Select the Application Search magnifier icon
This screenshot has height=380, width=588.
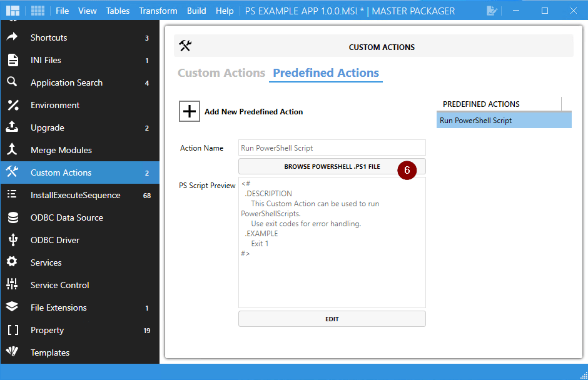click(16, 82)
